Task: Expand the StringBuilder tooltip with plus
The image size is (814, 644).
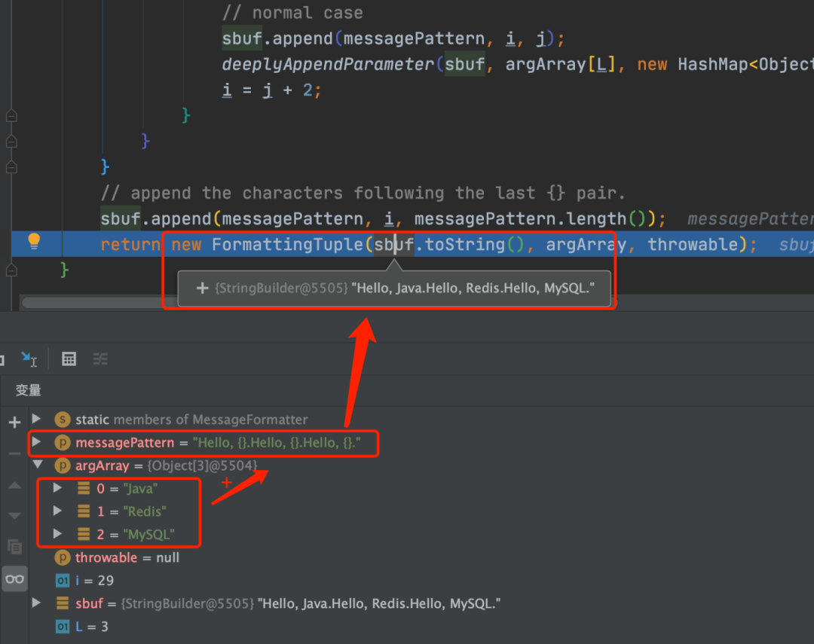Action: [x=202, y=288]
